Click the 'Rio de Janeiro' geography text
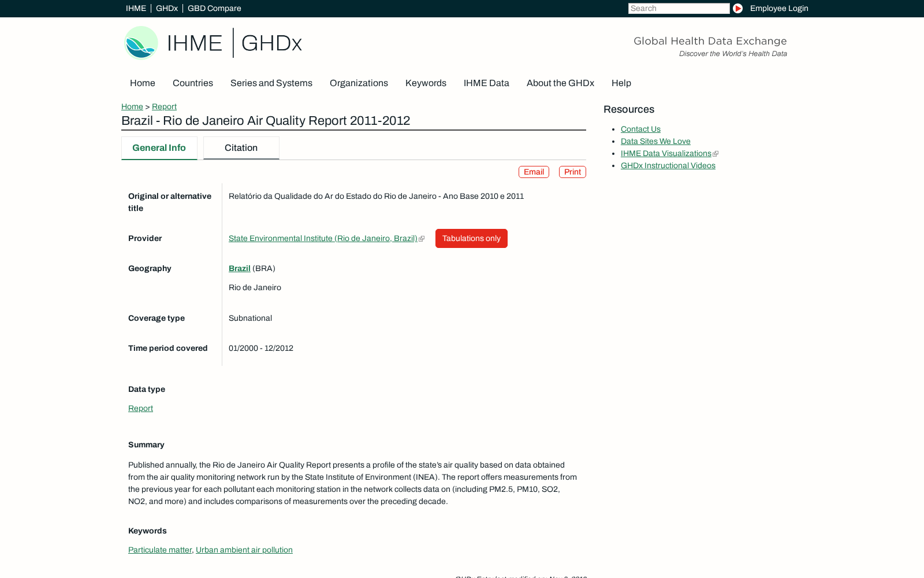Image resolution: width=924 pixels, height=578 pixels. coord(255,287)
